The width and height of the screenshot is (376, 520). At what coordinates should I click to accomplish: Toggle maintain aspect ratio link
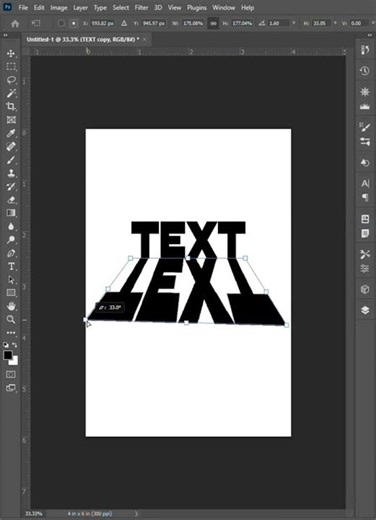click(x=213, y=23)
